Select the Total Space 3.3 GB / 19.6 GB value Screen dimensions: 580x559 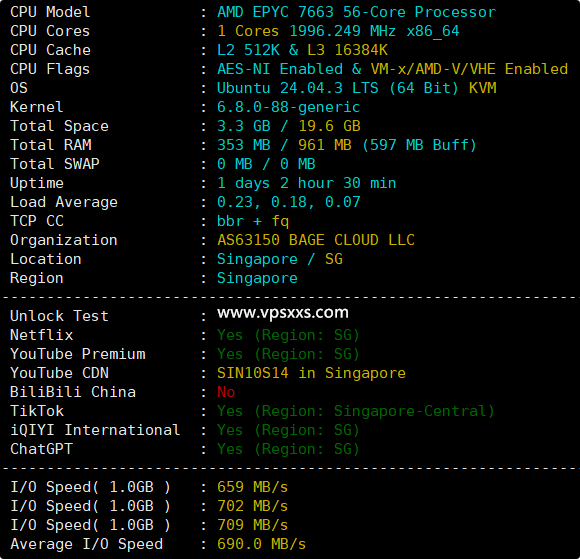click(x=289, y=126)
